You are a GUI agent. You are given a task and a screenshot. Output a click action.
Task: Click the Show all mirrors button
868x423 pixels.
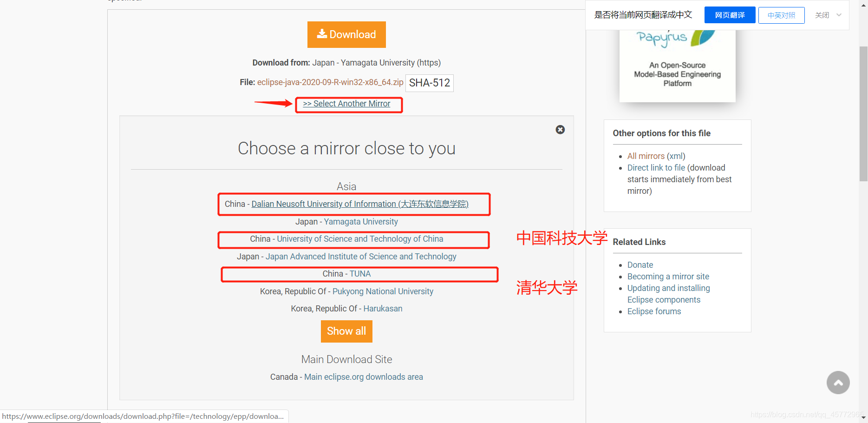click(346, 331)
